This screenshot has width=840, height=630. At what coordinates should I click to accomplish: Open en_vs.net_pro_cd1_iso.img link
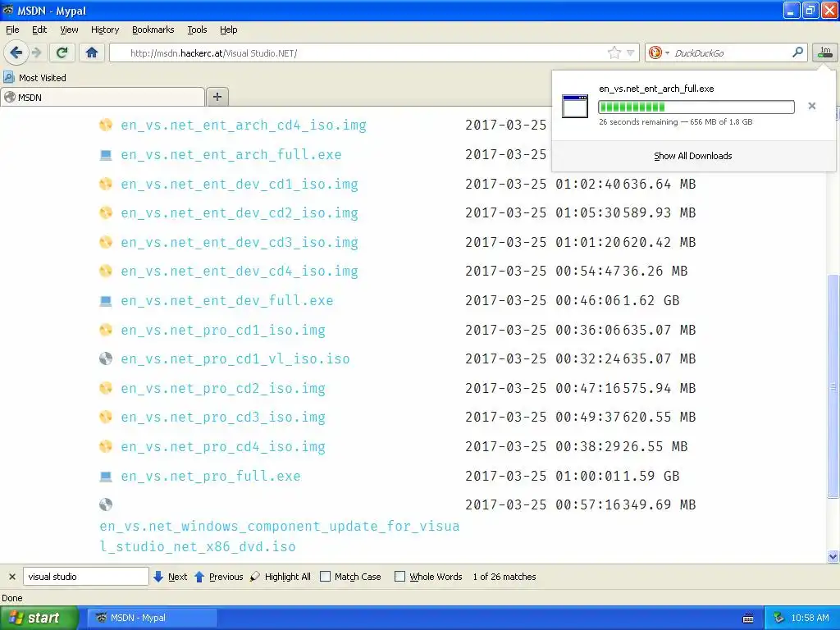pos(223,330)
